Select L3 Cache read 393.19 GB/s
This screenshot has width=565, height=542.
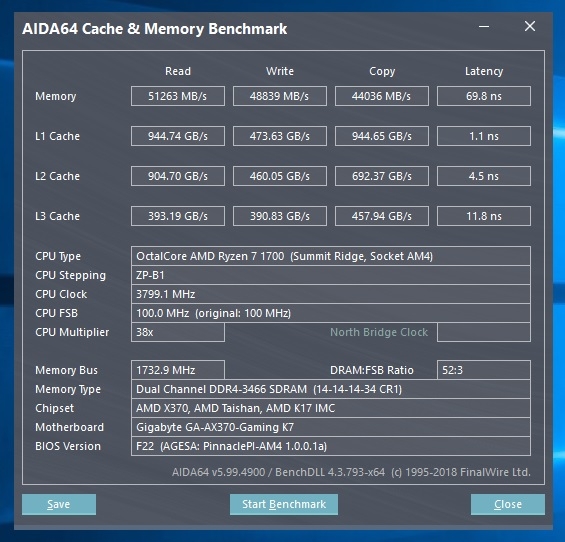click(178, 216)
